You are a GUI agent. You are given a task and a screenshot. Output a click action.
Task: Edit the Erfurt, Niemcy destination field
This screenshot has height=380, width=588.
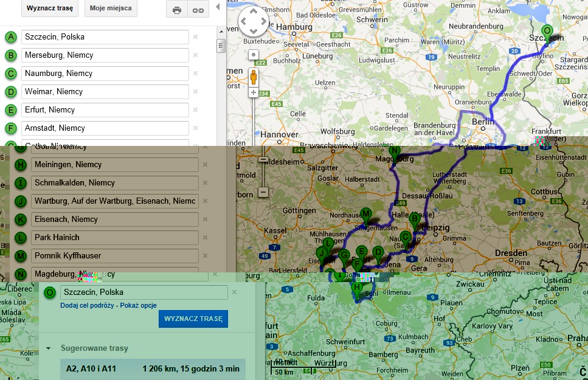click(105, 110)
